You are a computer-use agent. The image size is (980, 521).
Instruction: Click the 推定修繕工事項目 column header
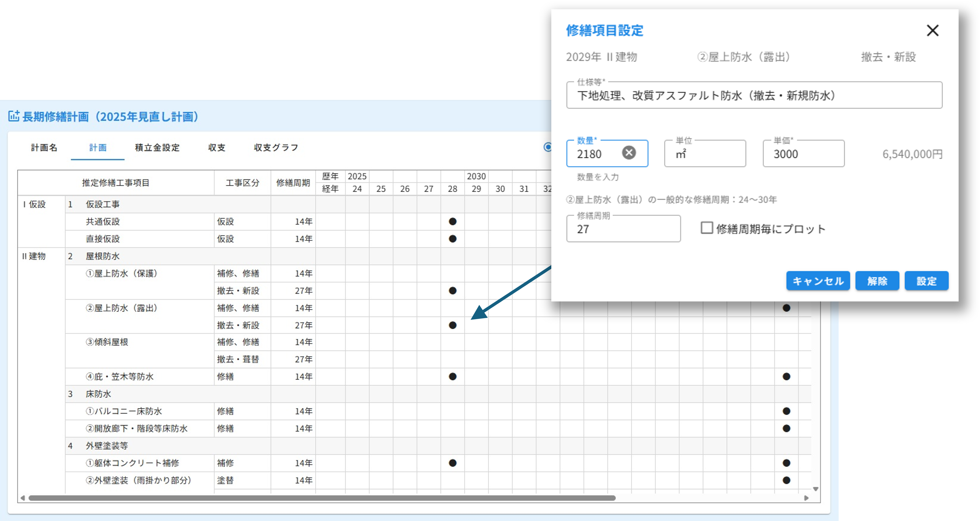click(x=116, y=183)
